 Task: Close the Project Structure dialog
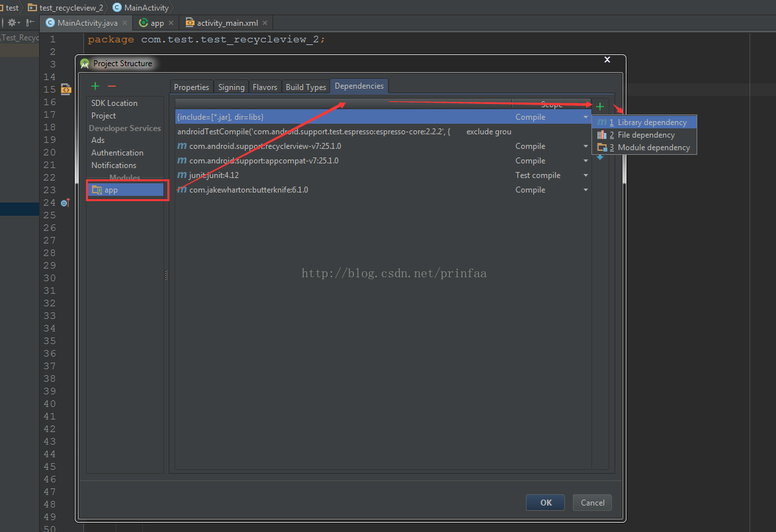pos(607,60)
